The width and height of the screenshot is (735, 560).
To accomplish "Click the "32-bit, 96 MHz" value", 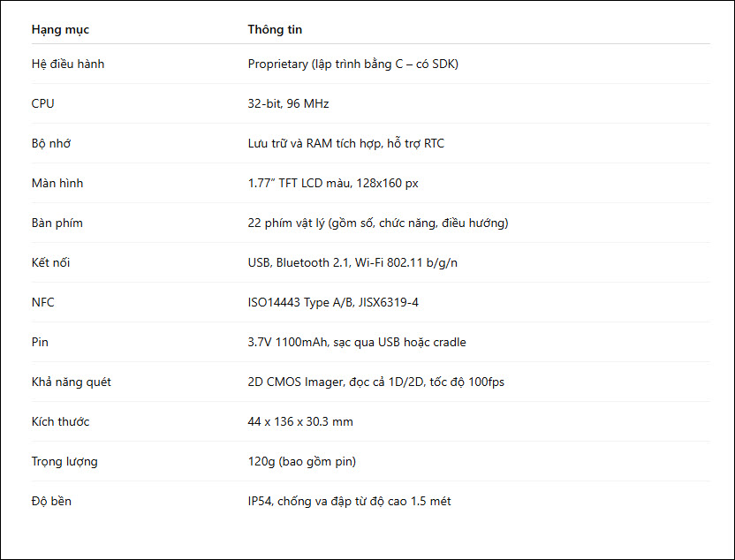I will [288, 103].
